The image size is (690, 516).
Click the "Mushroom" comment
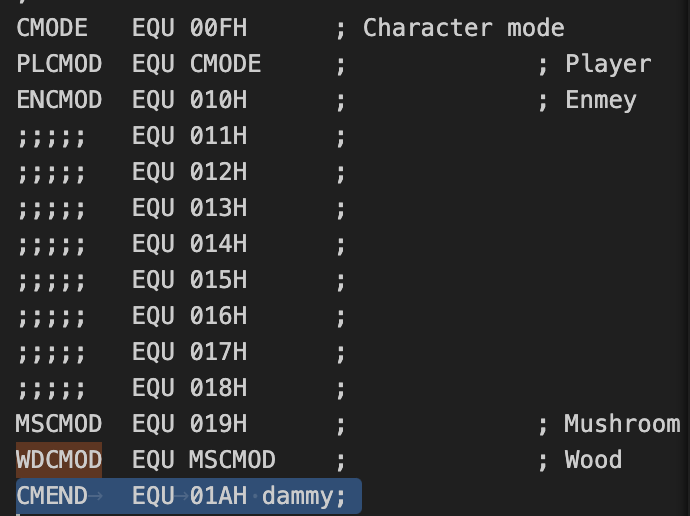click(x=622, y=424)
